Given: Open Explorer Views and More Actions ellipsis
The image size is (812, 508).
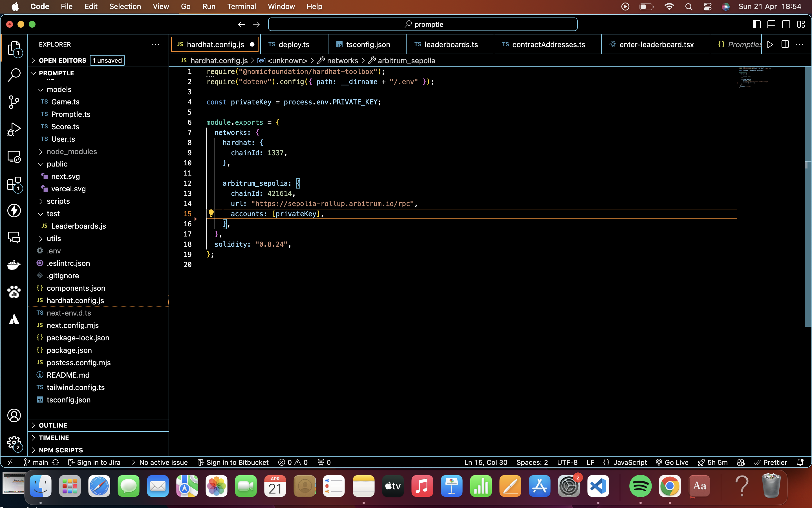Looking at the screenshot, I should [155, 44].
